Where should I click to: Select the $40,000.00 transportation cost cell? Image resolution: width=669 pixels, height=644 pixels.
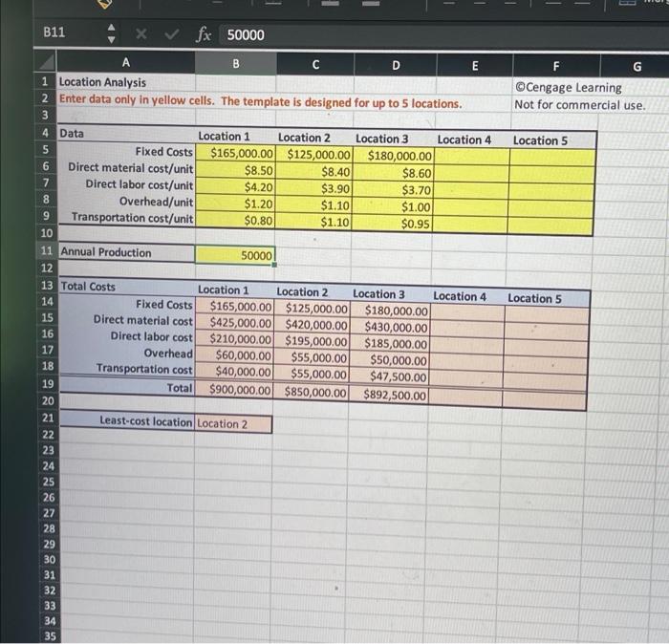(x=233, y=372)
